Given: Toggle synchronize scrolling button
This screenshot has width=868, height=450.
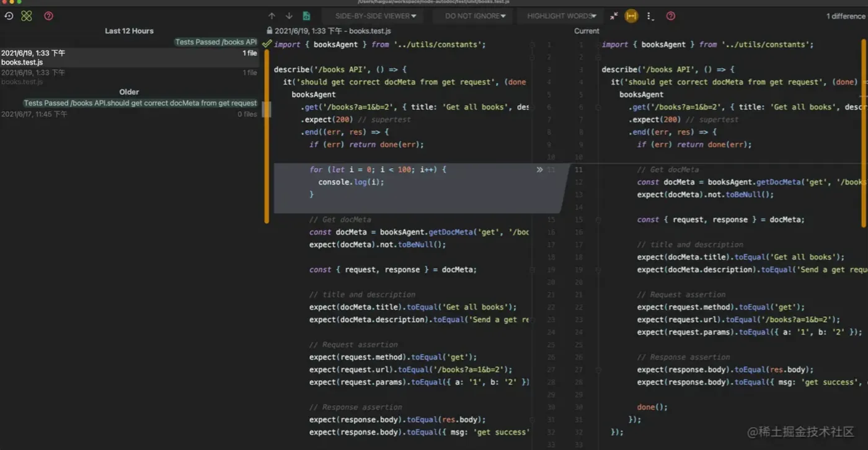Looking at the screenshot, I should click(x=631, y=16).
